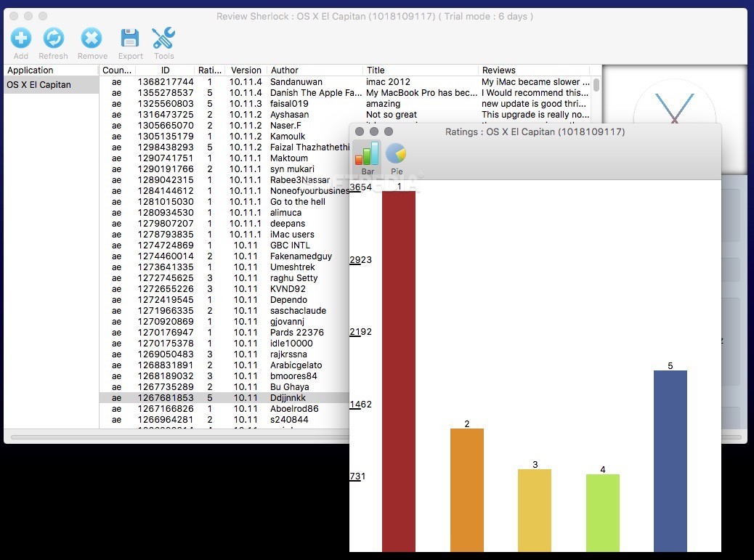Image resolution: width=754 pixels, height=560 pixels.
Task: Click author 'Naser.F'
Action: [x=285, y=126]
